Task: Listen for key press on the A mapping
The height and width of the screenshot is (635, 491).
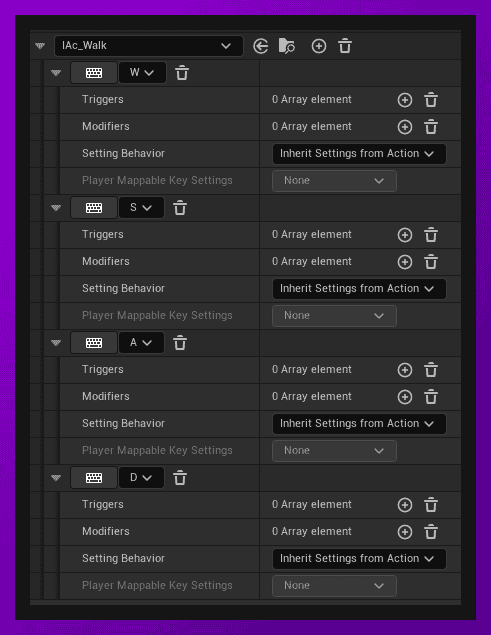Action: [x=94, y=343]
